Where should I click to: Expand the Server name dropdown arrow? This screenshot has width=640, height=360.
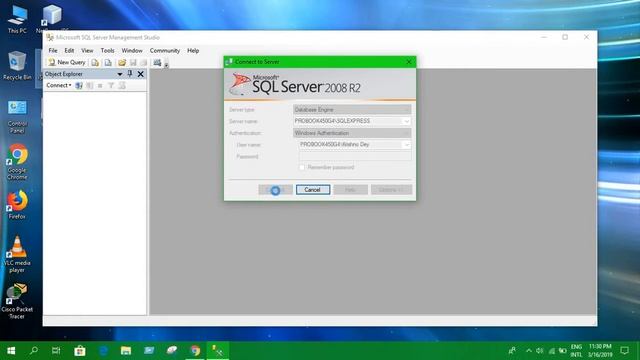407,121
